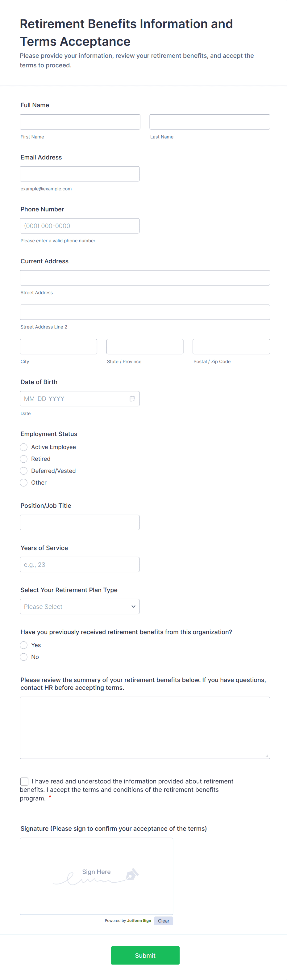Click the Sign Here signature pad
Screen dimensions: 287x980
96,876
